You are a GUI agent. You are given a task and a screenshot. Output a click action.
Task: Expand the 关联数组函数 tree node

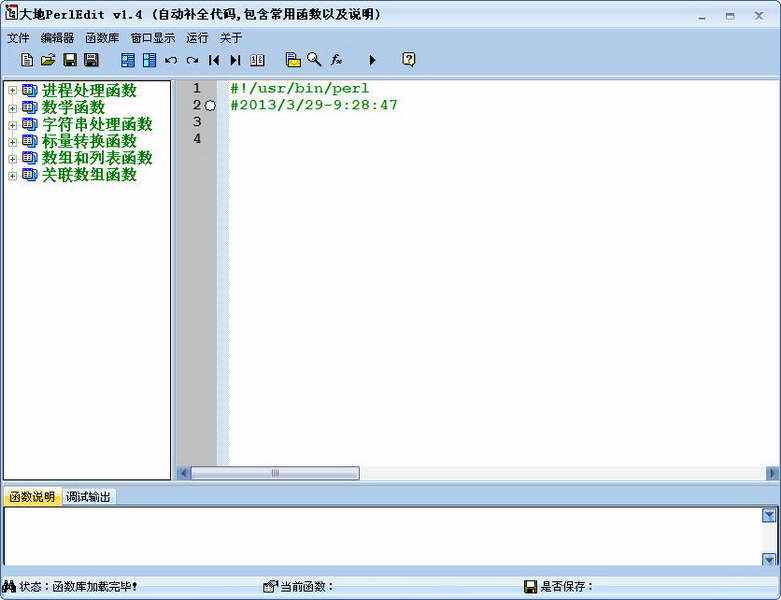tap(12, 175)
